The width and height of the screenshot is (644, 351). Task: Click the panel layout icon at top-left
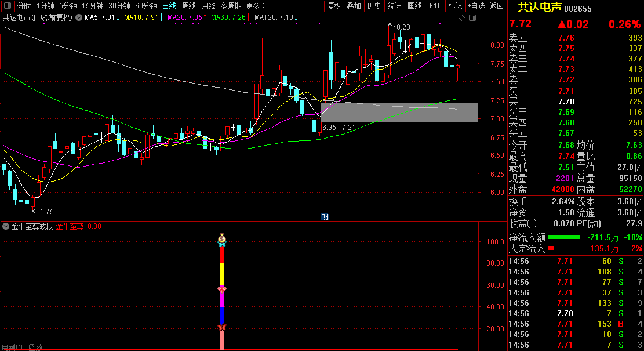8,6
